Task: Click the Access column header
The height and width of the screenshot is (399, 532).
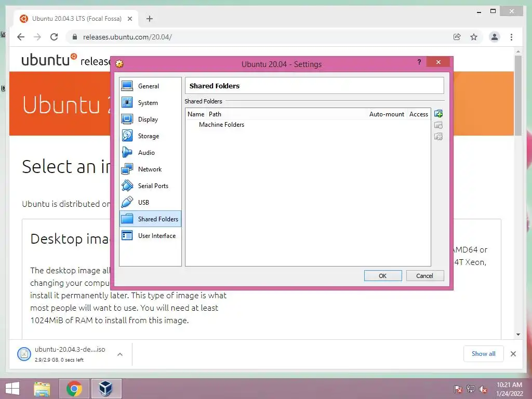Action: pyautogui.click(x=419, y=114)
